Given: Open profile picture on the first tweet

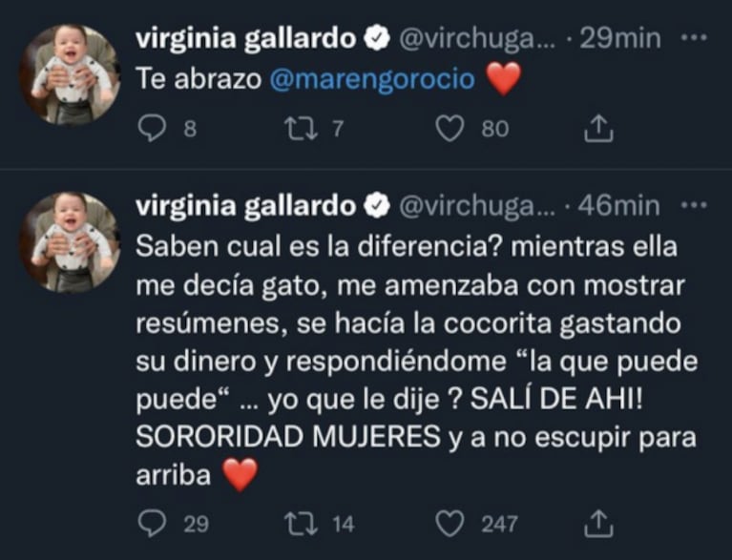Looking at the screenshot, I should point(71,72).
